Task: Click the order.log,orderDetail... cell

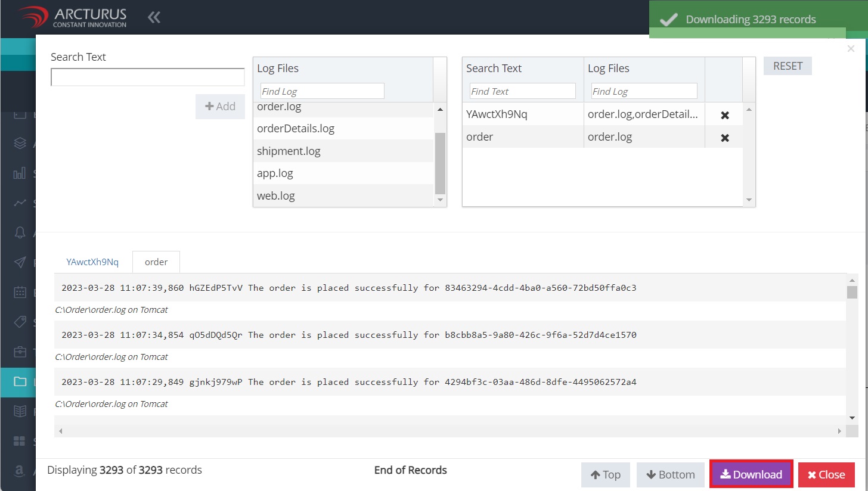Action: [644, 114]
